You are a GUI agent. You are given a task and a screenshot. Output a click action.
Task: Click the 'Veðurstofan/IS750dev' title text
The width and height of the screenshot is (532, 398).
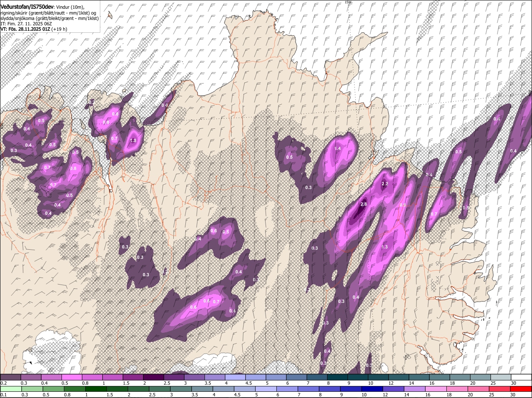(x=27, y=7)
